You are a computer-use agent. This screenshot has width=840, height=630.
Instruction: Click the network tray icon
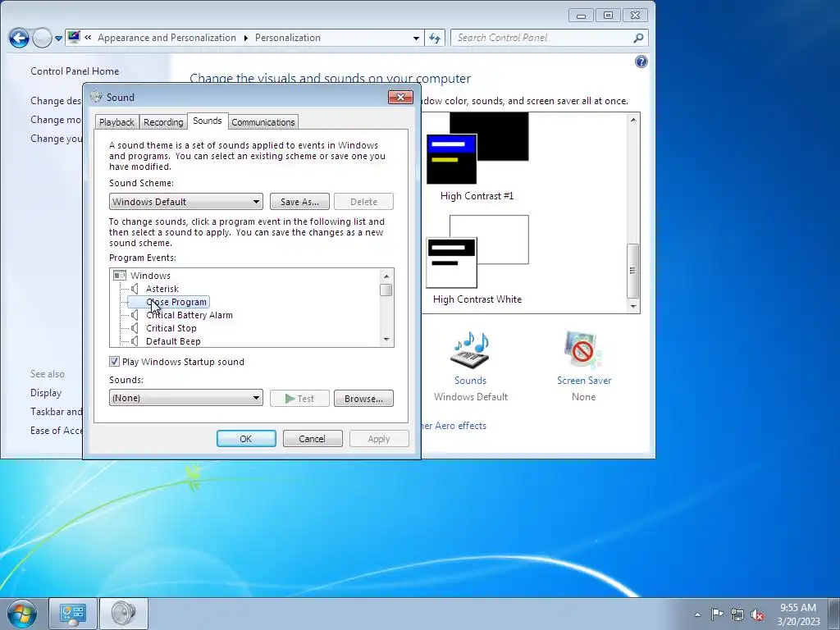(737, 614)
